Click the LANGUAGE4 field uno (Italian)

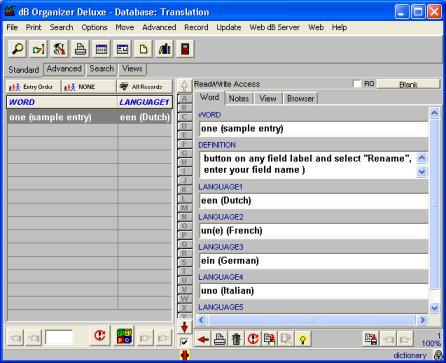tap(313, 291)
